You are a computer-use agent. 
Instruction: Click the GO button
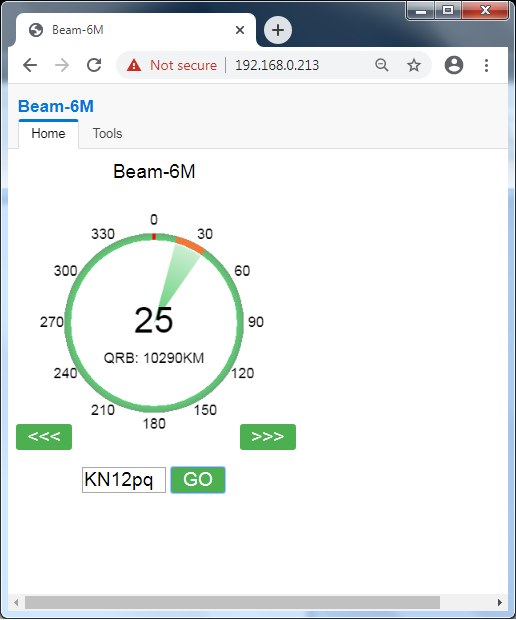(x=198, y=480)
